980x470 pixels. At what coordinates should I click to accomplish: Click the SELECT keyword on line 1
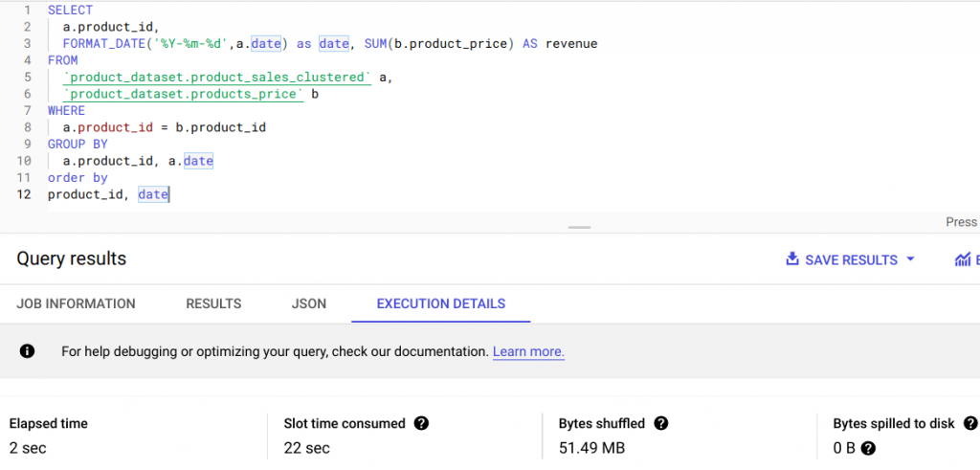point(70,10)
